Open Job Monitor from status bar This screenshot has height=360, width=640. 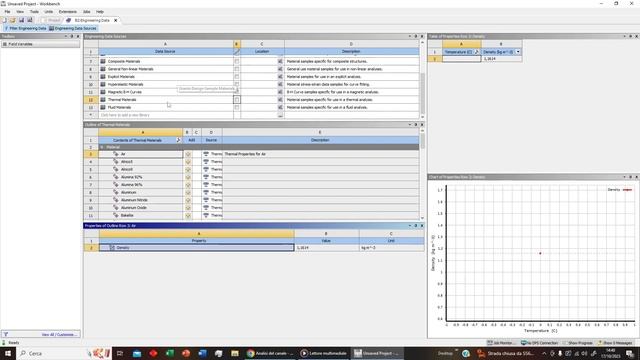click(x=501, y=343)
